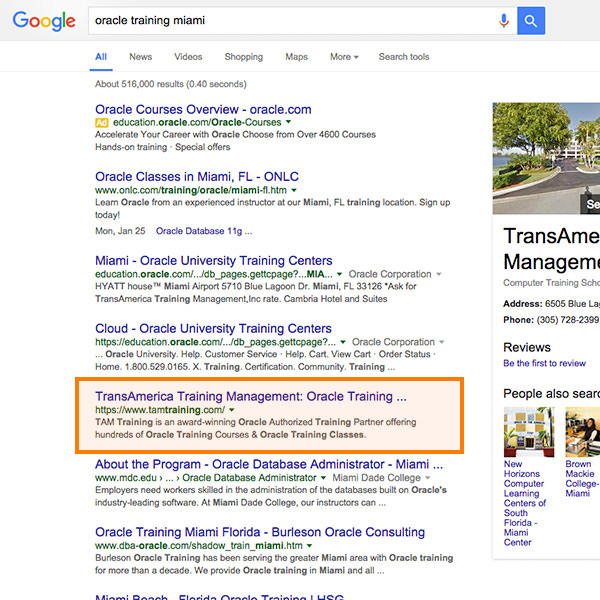Open the TransAmerica Training Management result
Viewport: 600px width, 600px height.
[250, 396]
